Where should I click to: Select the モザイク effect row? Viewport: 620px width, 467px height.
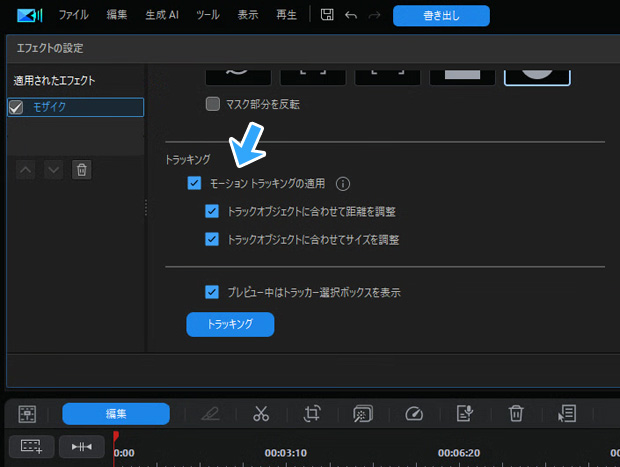tap(76, 107)
